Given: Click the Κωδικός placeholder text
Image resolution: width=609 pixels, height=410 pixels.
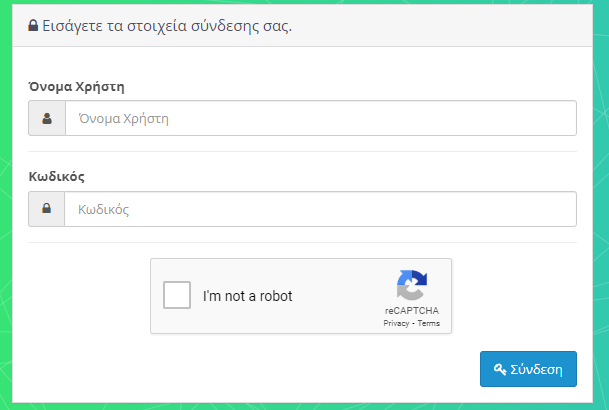Looking at the screenshot, I should 103,209.
